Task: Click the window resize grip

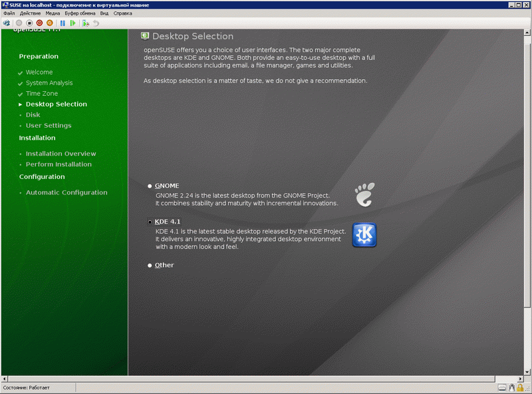Action: [527, 389]
